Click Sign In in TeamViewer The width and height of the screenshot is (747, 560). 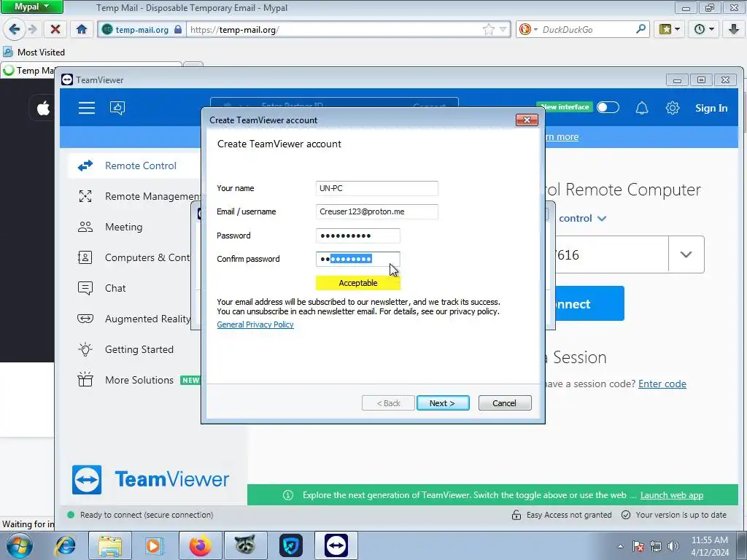[711, 108]
